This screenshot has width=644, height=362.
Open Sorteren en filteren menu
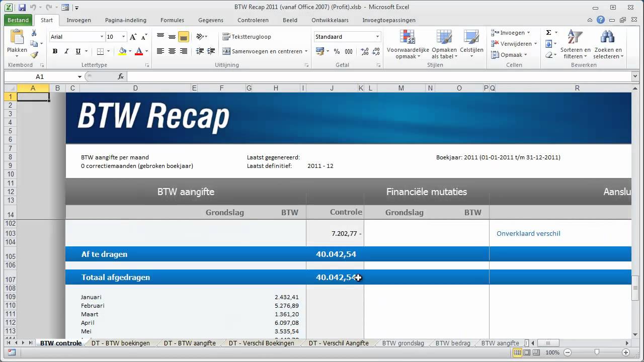tap(576, 44)
